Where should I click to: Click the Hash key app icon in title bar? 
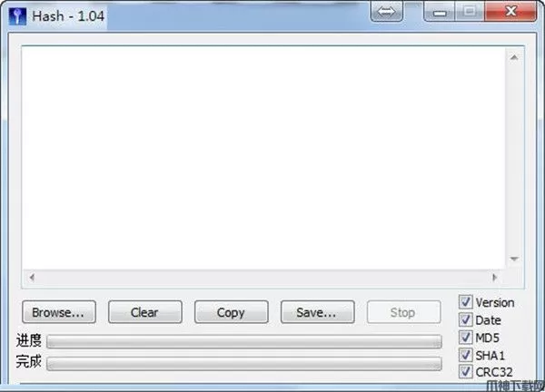pos(17,16)
